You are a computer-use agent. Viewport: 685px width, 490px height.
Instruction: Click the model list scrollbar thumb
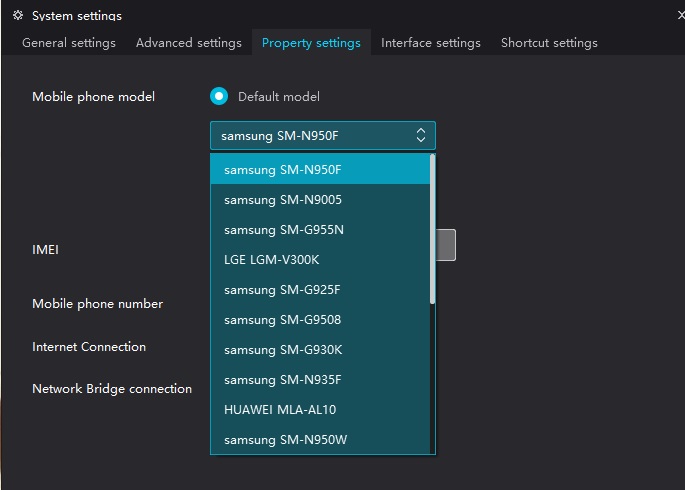point(432,229)
